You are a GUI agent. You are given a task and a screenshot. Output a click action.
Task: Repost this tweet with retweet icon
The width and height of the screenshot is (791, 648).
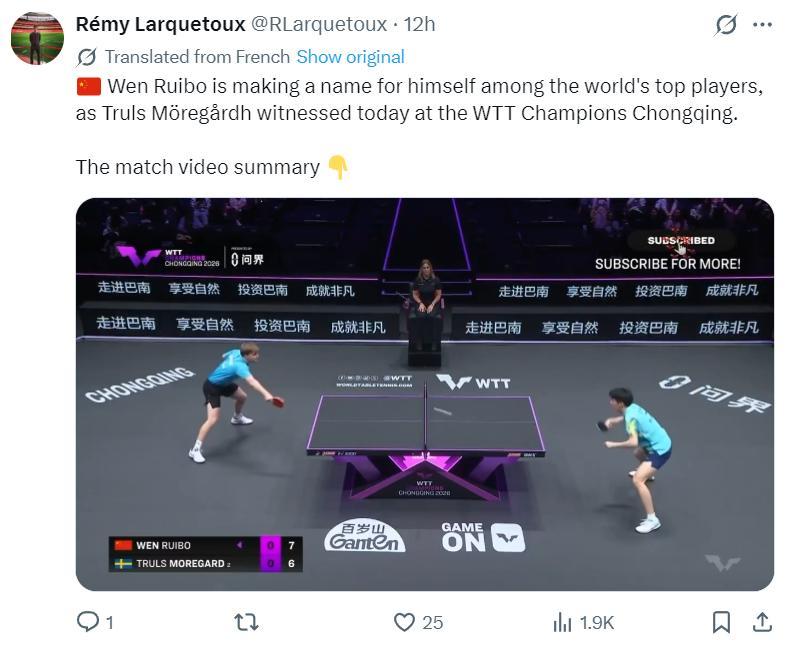tap(247, 622)
